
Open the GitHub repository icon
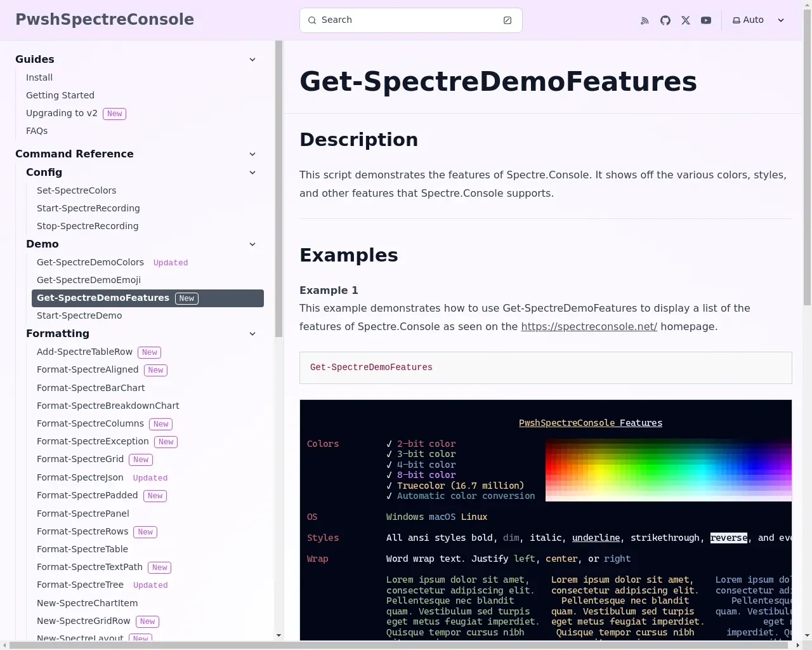665,20
